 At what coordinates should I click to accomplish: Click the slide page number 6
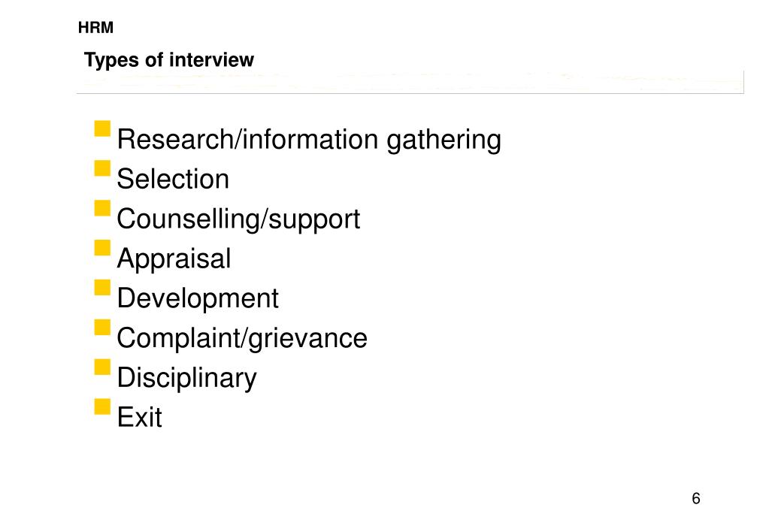[696, 500]
